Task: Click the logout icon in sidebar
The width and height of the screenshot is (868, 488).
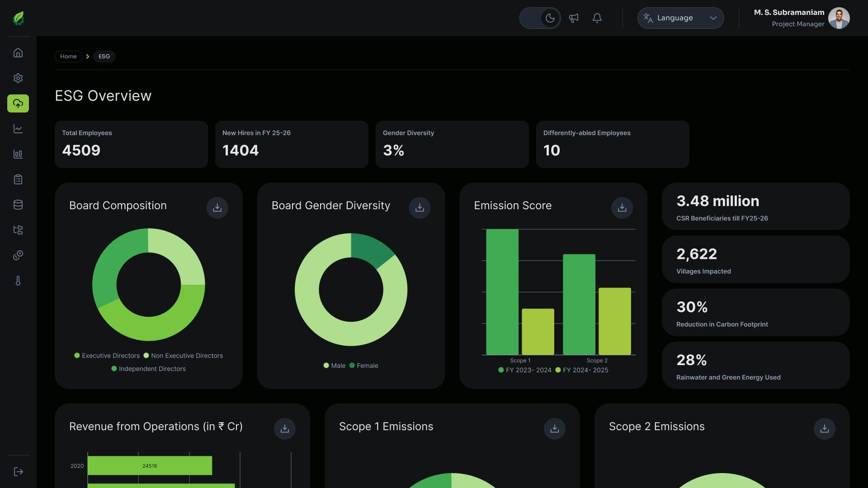Action: coord(18,472)
